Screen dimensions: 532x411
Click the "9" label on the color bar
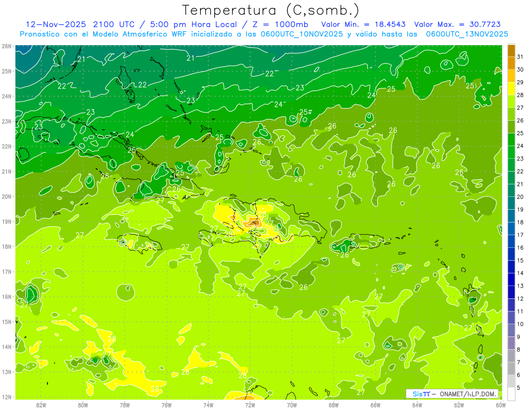[519, 337]
